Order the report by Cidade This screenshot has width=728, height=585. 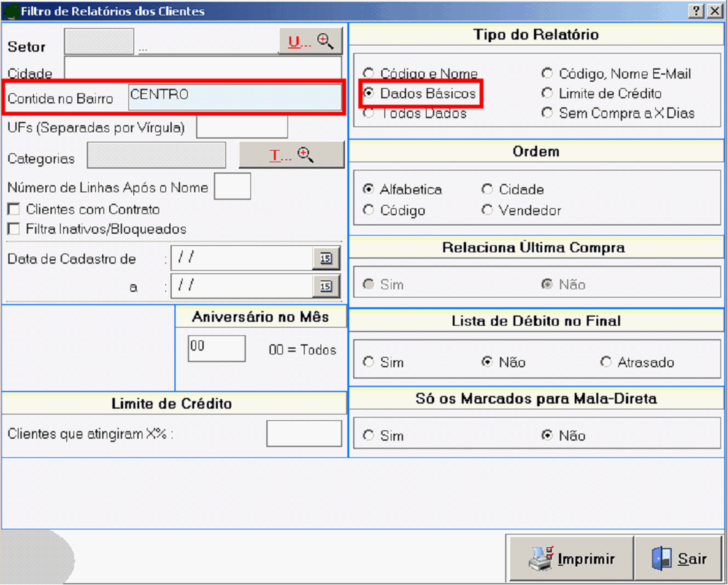click(488, 190)
